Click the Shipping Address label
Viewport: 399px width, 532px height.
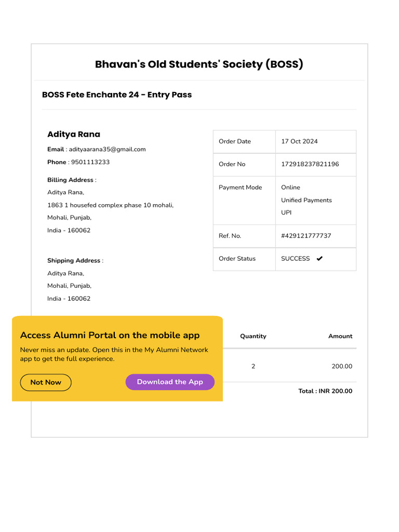coord(74,261)
